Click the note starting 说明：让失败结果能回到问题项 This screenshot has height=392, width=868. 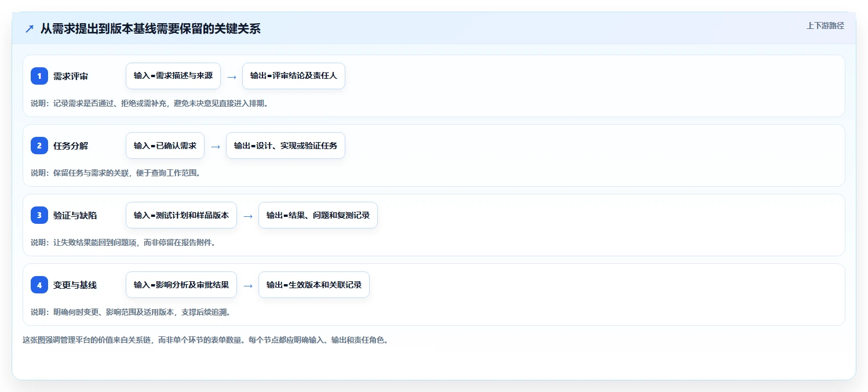click(x=123, y=242)
